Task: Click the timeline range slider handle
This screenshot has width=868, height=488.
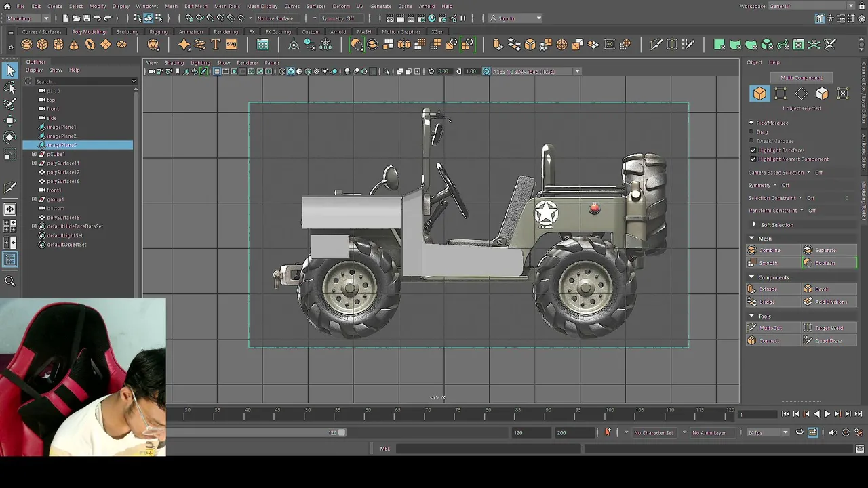Action: pos(342,432)
